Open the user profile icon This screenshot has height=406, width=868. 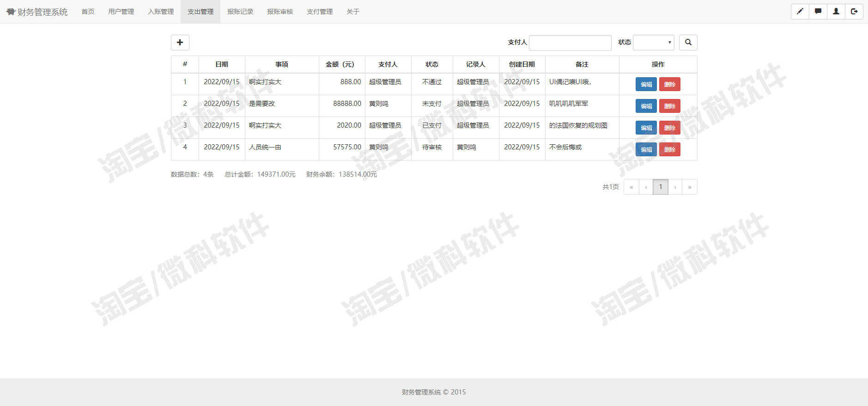(836, 12)
